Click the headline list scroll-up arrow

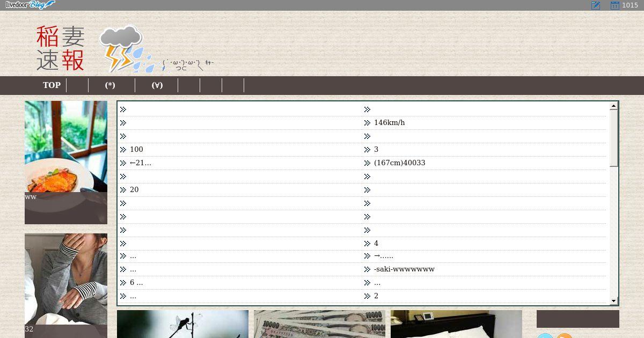[614, 106]
